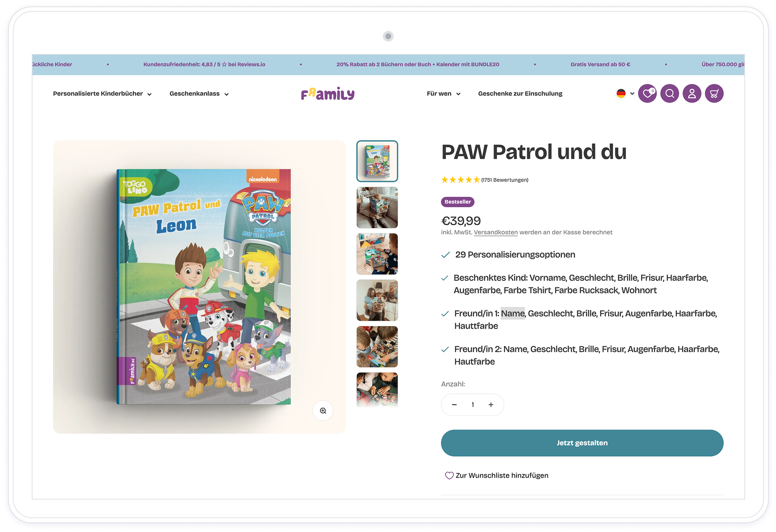Screen dimensions: 776x532
Task: Click the Framily logo
Action: coord(327,94)
